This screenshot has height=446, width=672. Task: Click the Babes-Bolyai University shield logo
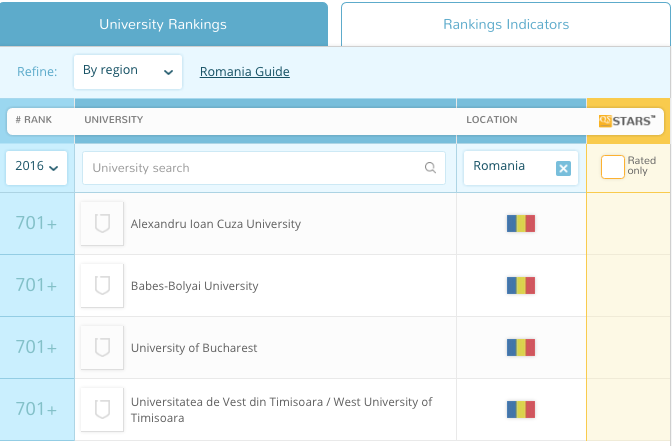pos(102,286)
